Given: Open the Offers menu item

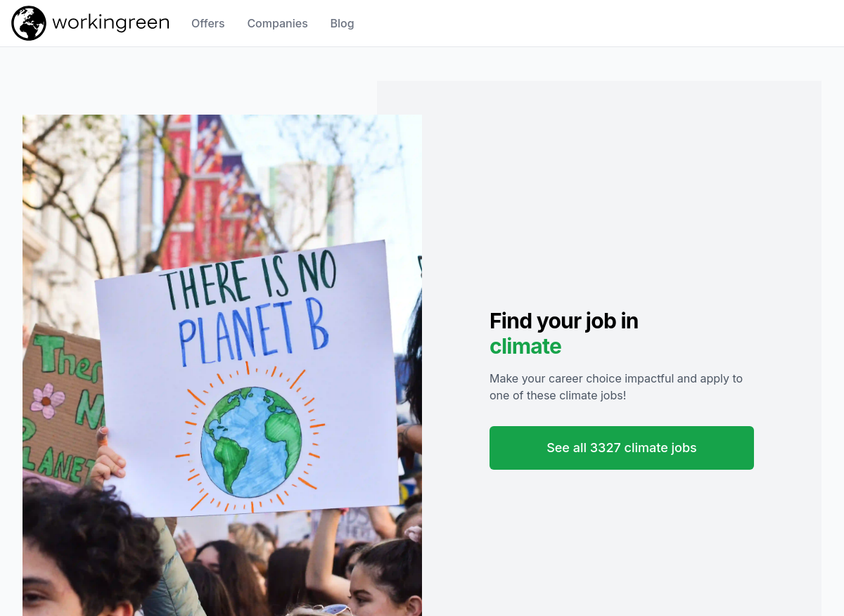Looking at the screenshot, I should point(208,23).
